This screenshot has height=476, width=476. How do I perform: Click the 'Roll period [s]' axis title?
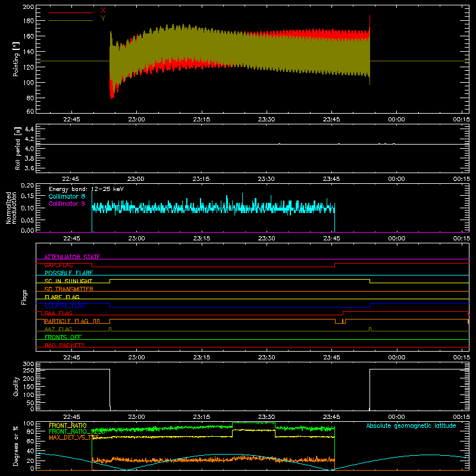18,148
